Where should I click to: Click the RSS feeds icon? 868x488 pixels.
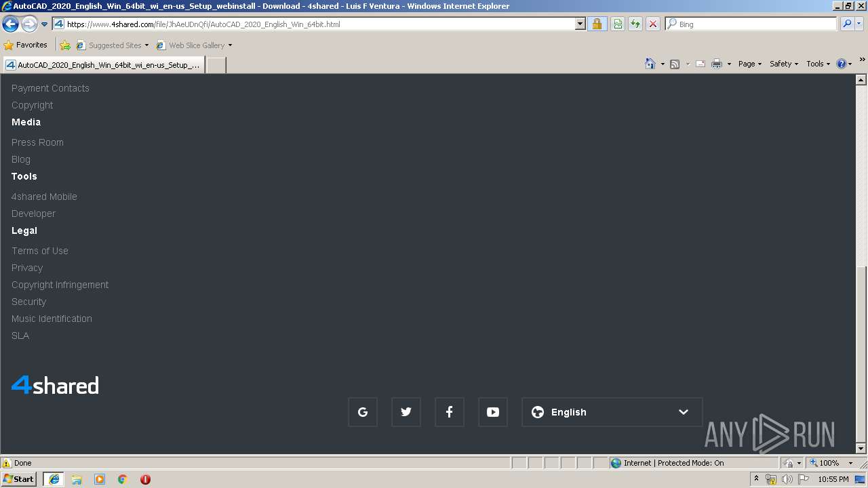(675, 64)
